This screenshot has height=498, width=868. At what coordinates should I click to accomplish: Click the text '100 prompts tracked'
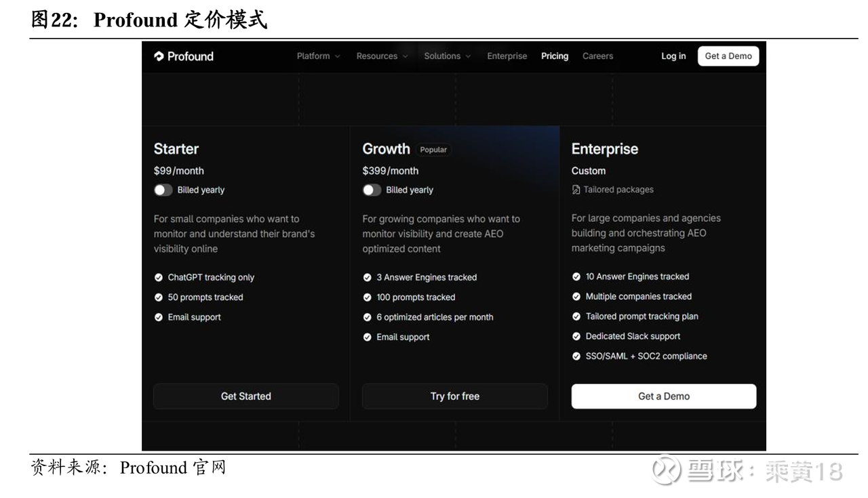[416, 297]
